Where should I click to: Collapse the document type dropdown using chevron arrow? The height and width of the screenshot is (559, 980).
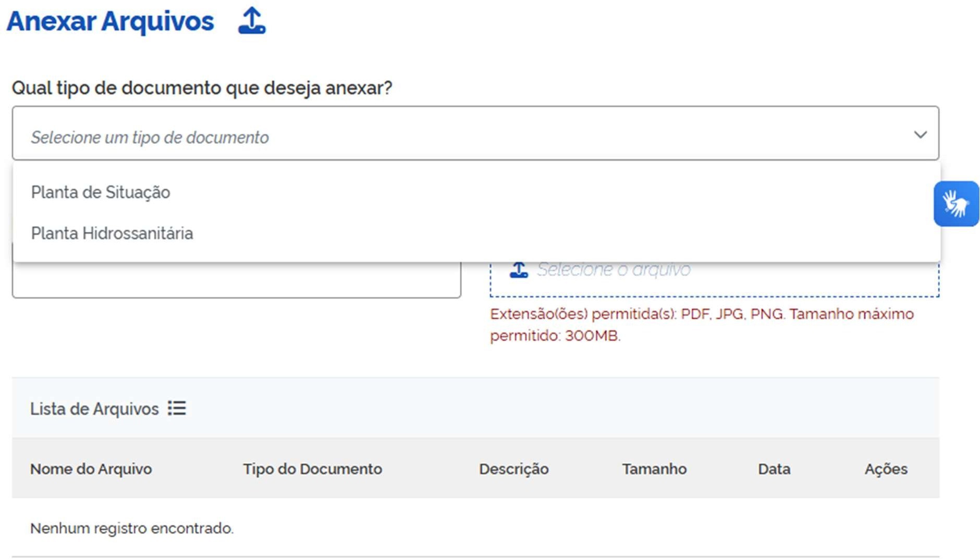[x=920, y=134]
